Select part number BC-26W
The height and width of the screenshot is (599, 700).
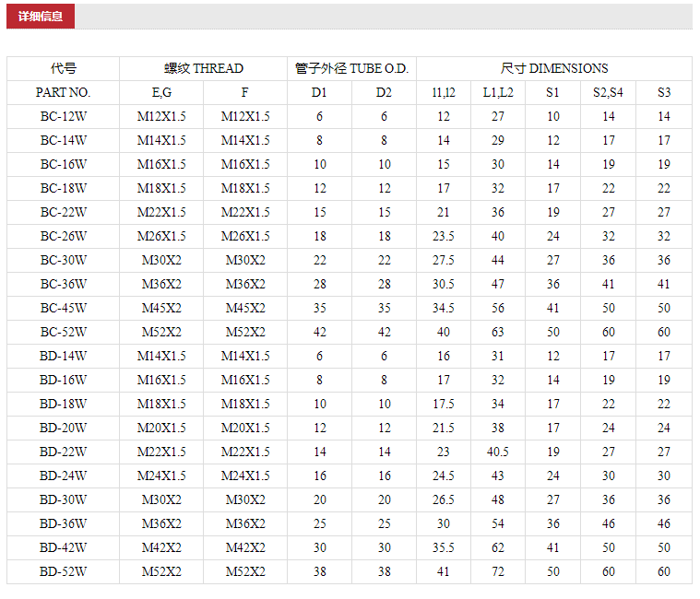pos(63,236)
